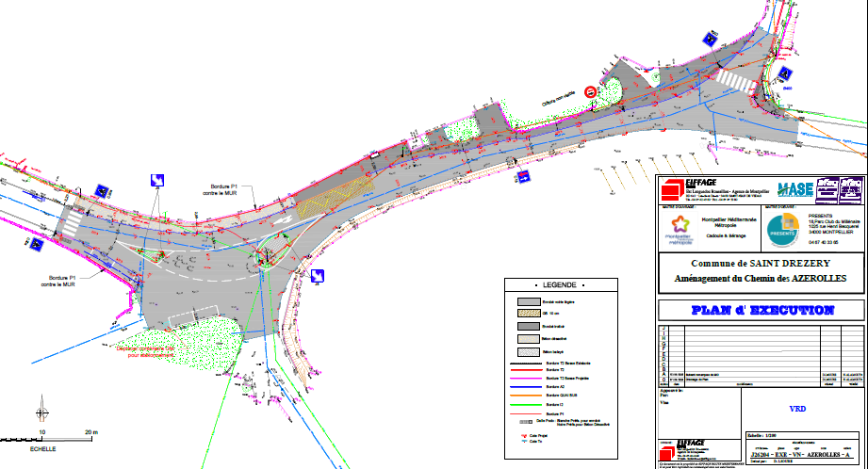Click the Eiffage logo at top of title block
Image resolution: width=868 pixels, height=469 pixels.
click(689, 189)
